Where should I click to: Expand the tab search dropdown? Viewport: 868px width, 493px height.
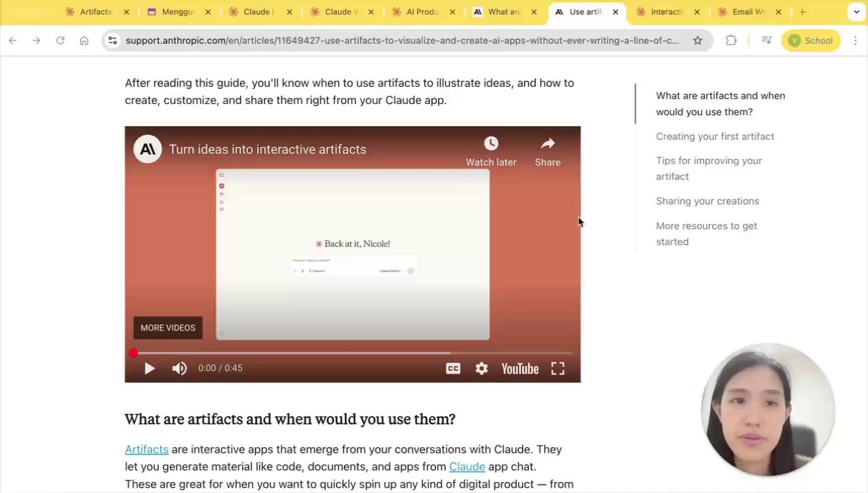click(x=856, y=12)
